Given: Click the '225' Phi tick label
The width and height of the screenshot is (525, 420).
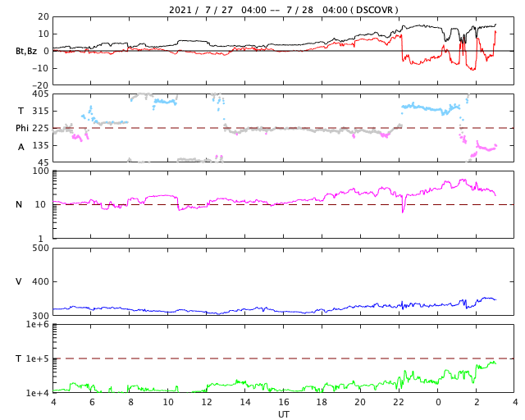Looking at the screenshot, I should [x=40, y=128].
